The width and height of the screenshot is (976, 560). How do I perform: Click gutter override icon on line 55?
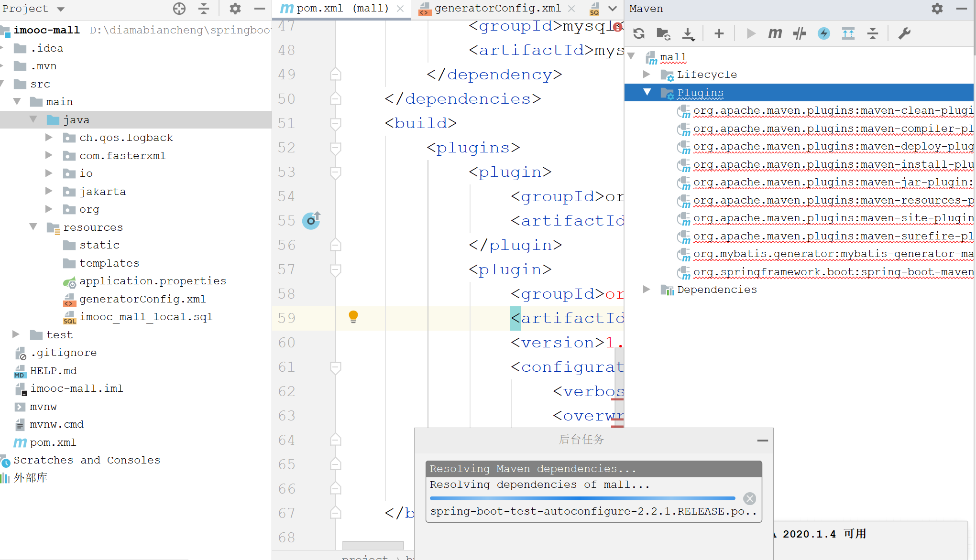point(311,220)
